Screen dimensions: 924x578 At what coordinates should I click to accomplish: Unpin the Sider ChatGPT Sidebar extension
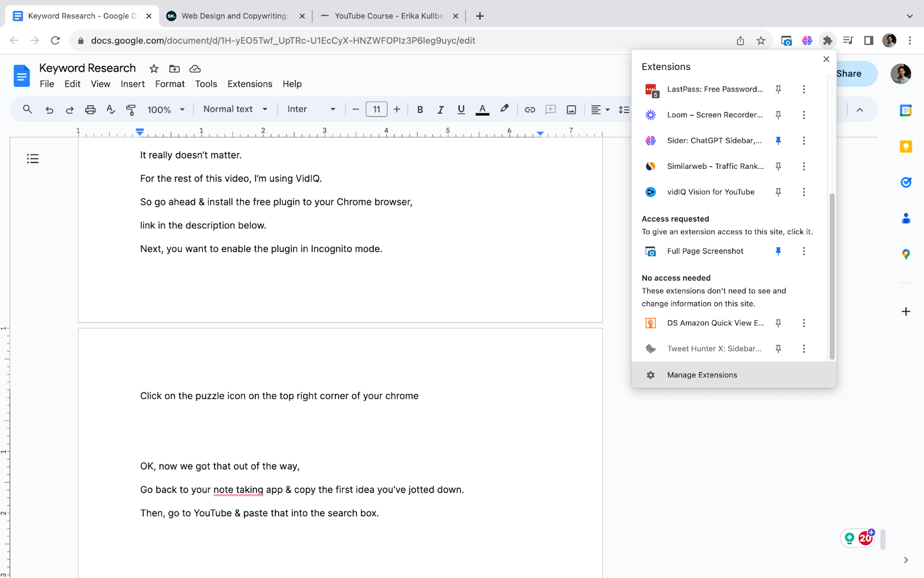pos(778,140)
